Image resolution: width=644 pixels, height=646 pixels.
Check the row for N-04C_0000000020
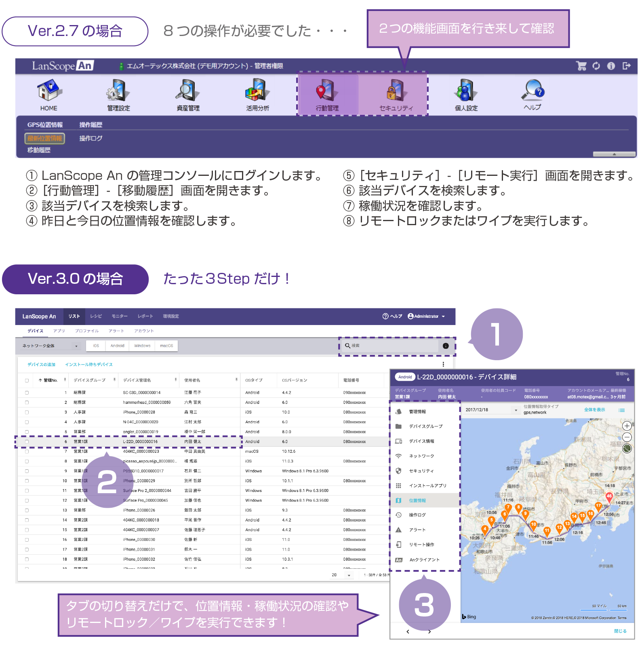27,422
